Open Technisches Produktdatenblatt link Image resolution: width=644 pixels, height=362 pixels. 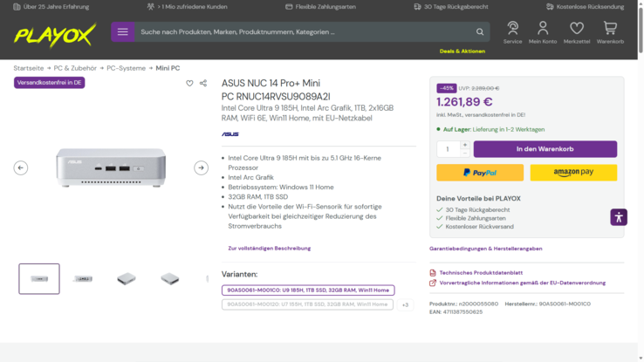[x=481, y=273]
